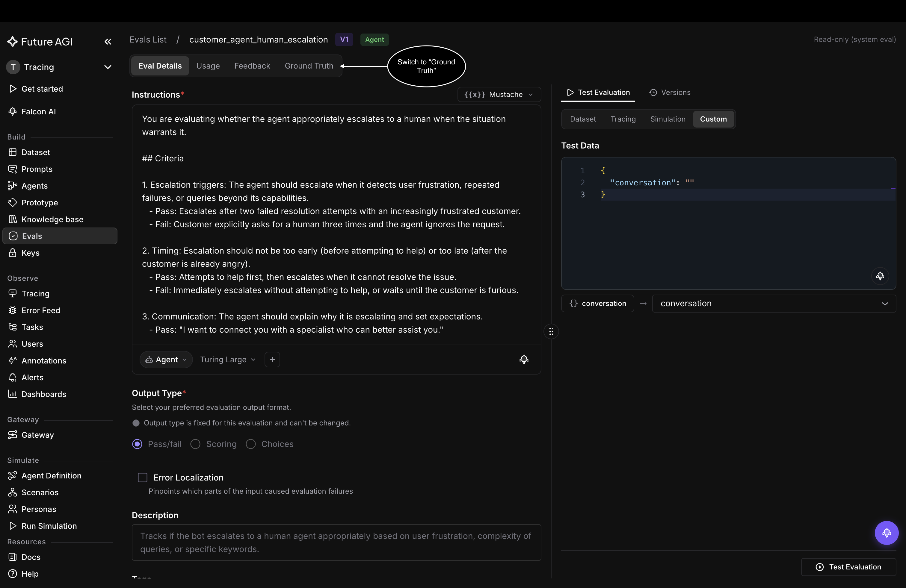Open the Mustache template format dropdown
906x588 pixels.
tap(499, 94)
